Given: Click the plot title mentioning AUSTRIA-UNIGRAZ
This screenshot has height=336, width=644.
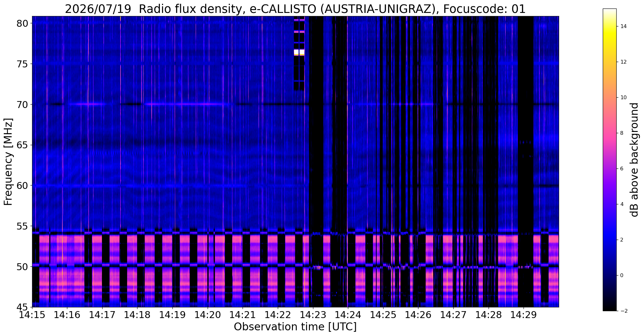Looking at the screenshot, I should [x=295, y=9].
